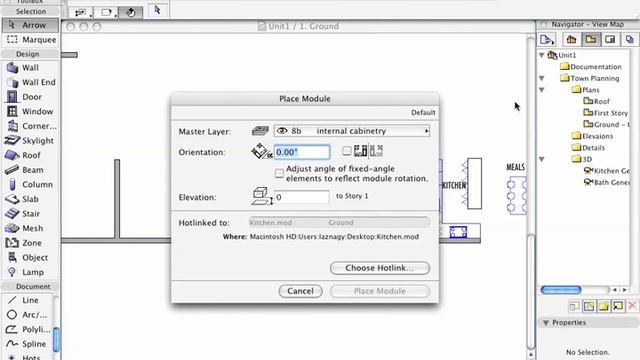Click the Default button in dialog
The height and width of the screenshot is (360, 640).
click(x=423, y=113)
